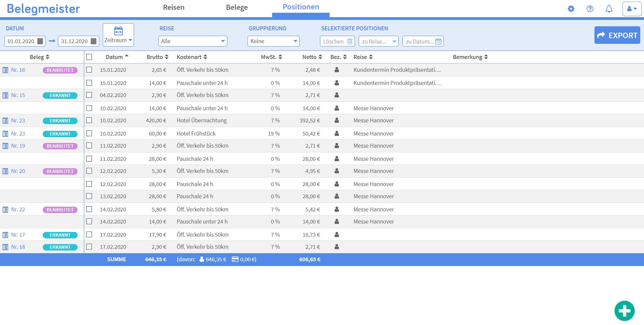The width and height of the screenshot is (644, 325).
Task: Click the receipt icon for Nr. 17
Action: 5,235
